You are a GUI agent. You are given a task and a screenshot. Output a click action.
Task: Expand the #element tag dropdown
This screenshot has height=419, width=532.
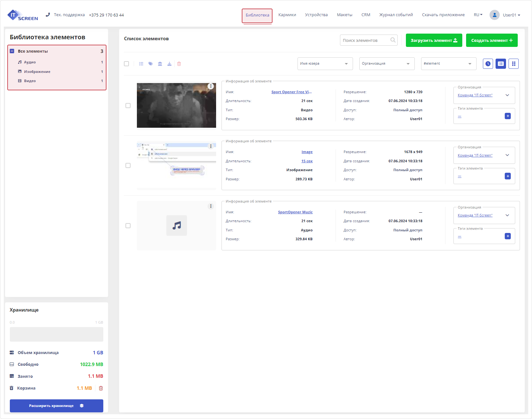tap(448, 64)
